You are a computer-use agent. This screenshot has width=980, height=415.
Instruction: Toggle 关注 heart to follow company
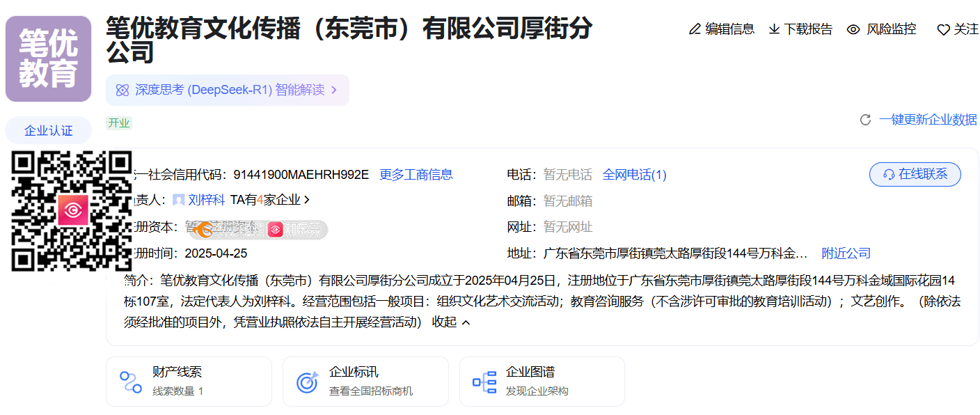943,30
